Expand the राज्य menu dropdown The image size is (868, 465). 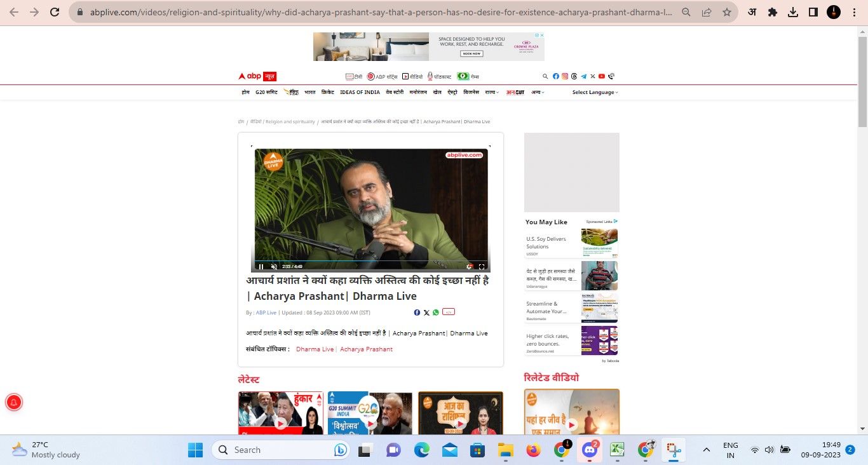pos(492,92)
